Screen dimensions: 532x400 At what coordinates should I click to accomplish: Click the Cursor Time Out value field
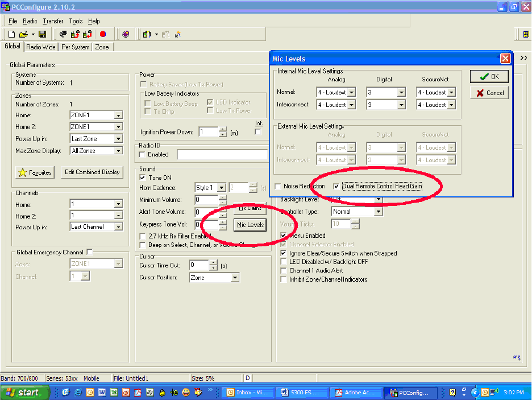click(x=199, y=265)
